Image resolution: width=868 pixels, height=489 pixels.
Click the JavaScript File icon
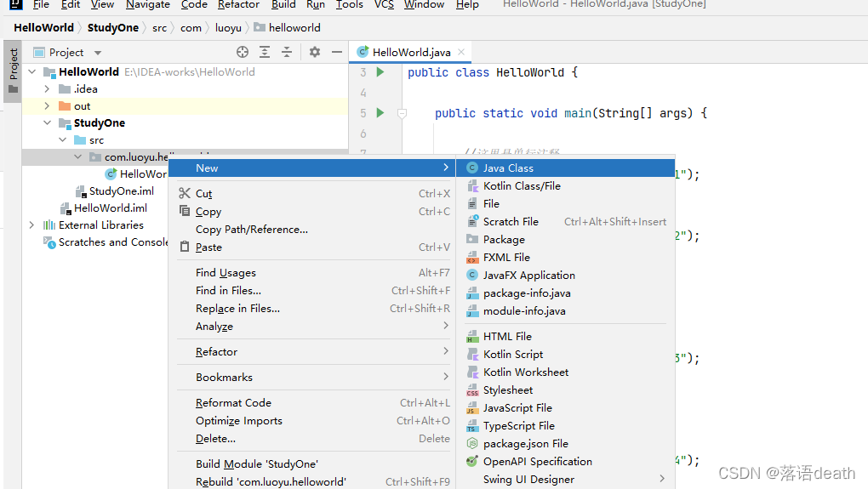tap(472, 407)
